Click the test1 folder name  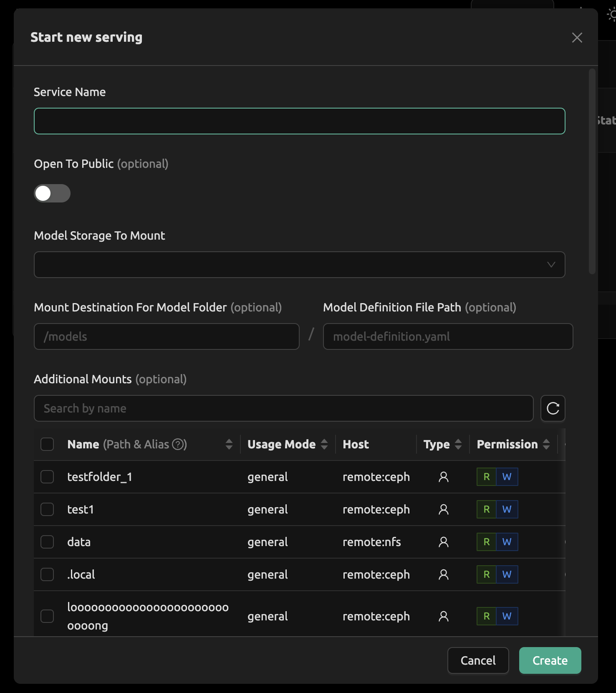pos(81,509)
